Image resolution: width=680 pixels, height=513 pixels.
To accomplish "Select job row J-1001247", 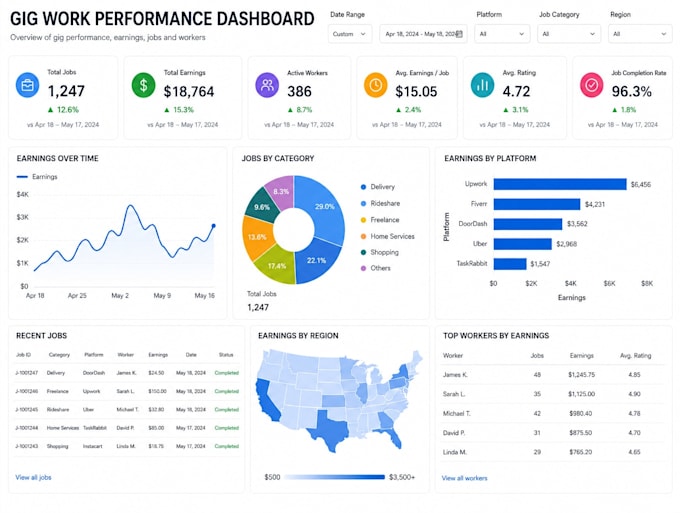I will (127, 373).
